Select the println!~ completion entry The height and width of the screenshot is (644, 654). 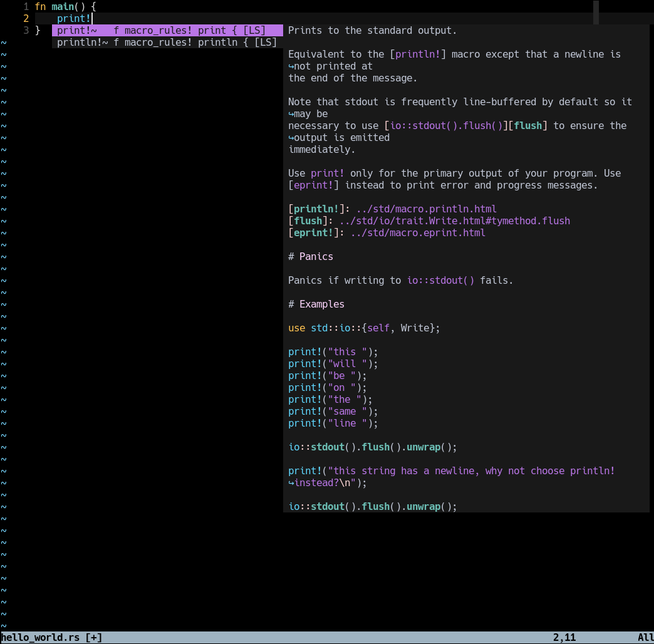[167, 43]
